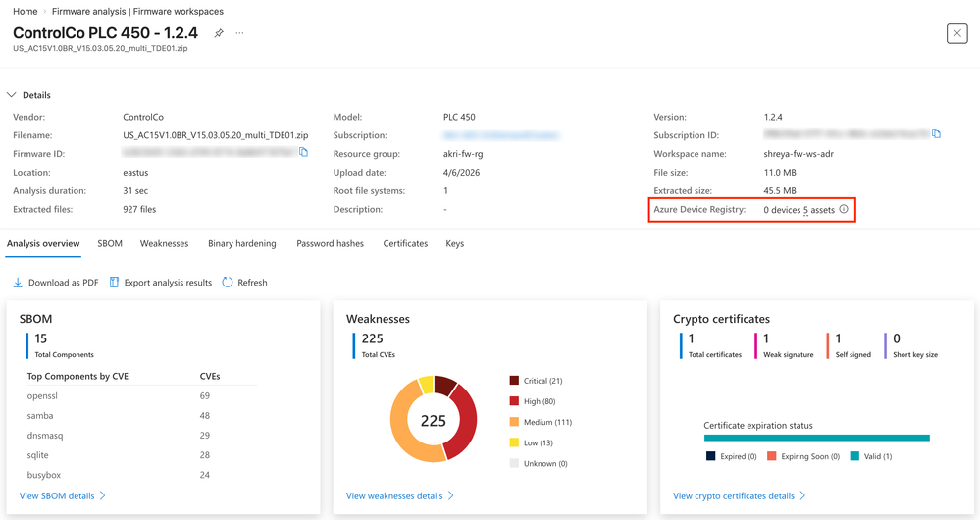Click the Expiring Soon (0) legend swatch
980x520 pixels.
click(x=771, y=456)
